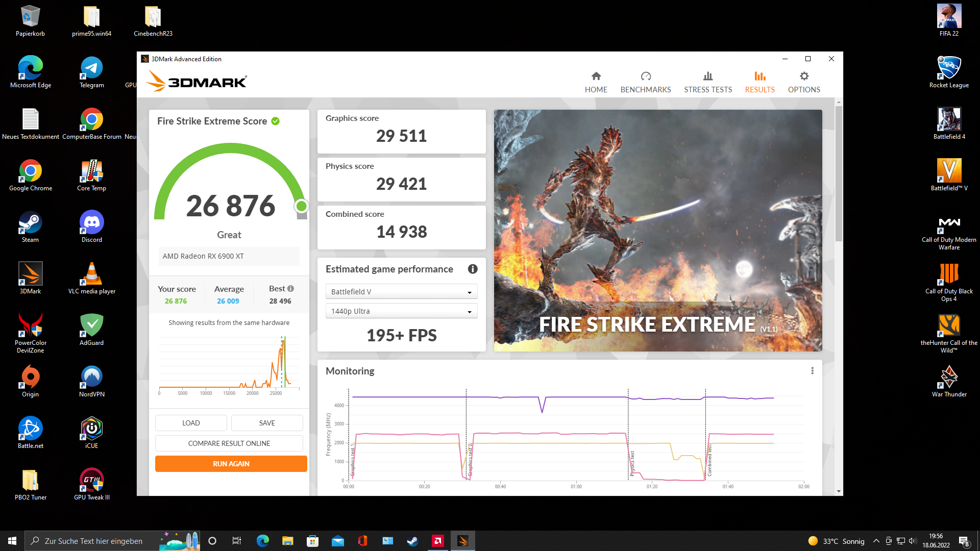Open the Steam desktop icon

[31, 227]
